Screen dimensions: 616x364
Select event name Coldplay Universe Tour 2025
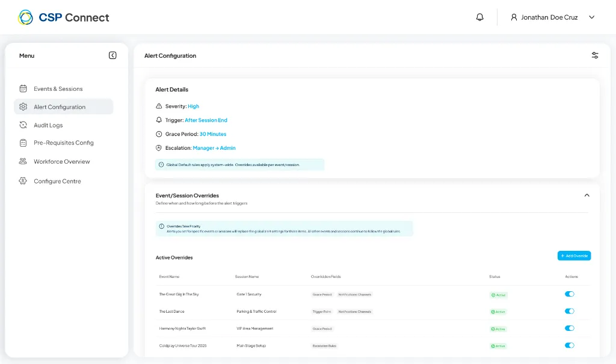(x=183, y=345)
